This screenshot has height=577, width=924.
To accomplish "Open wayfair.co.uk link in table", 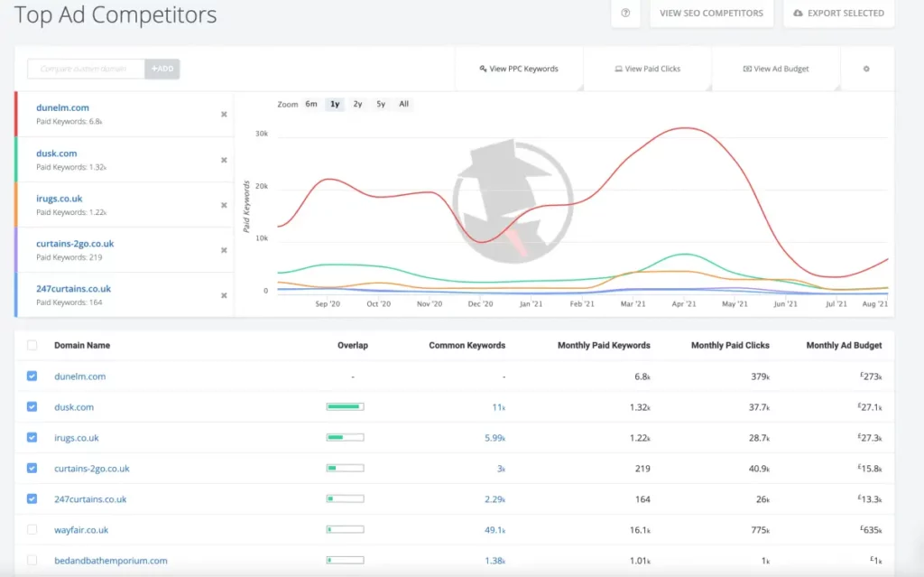I will click(x=81, y=530).
